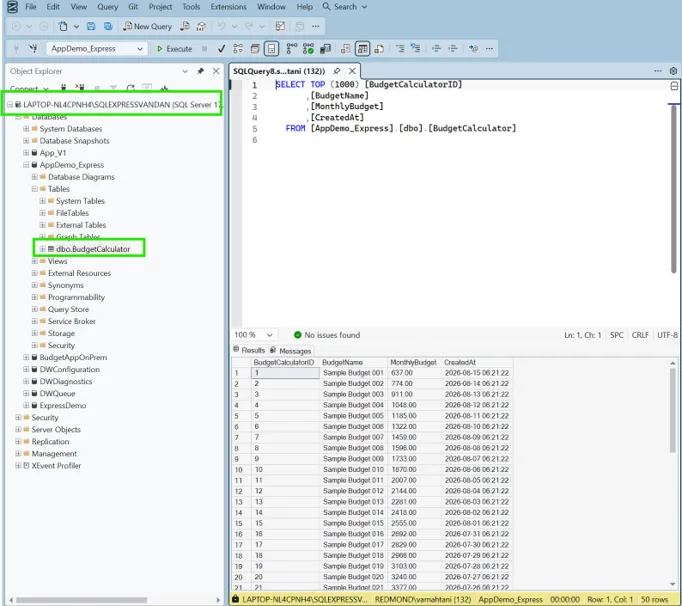Click Object Explorer horizontal scrollbar thumb
This screenshot has height=606, width=682.
click(80, 600)
